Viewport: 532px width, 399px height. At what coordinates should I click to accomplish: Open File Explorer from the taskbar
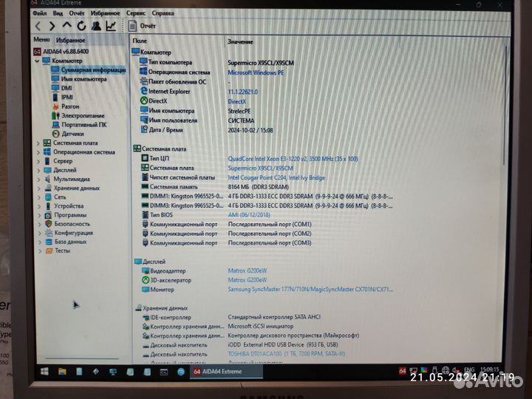click(62, 372)
